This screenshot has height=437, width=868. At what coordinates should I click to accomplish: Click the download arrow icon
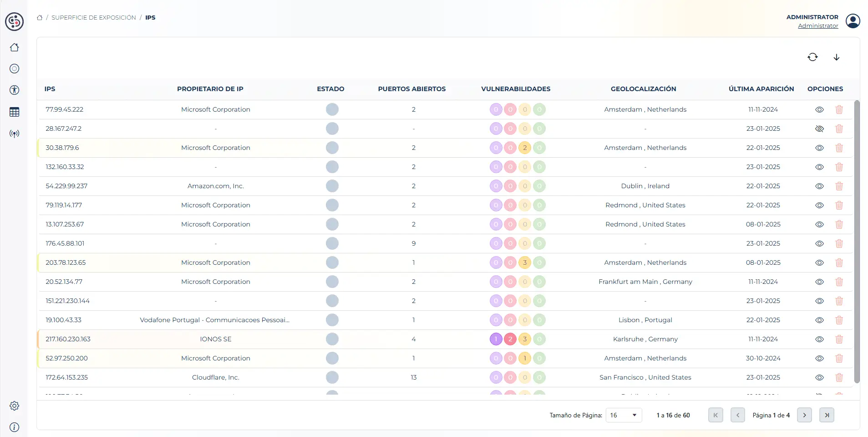click(x=836, y=57)
